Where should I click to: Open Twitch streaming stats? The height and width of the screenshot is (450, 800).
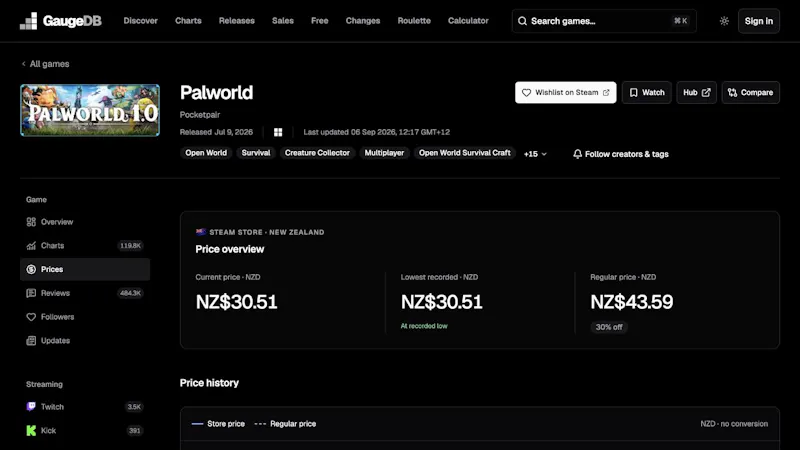(85, 407)
